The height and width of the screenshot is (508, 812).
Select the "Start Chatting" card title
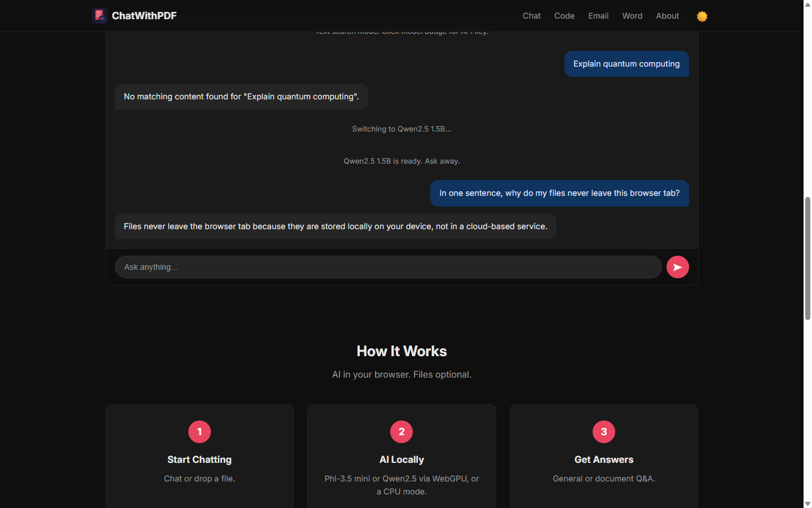(200, 459)
